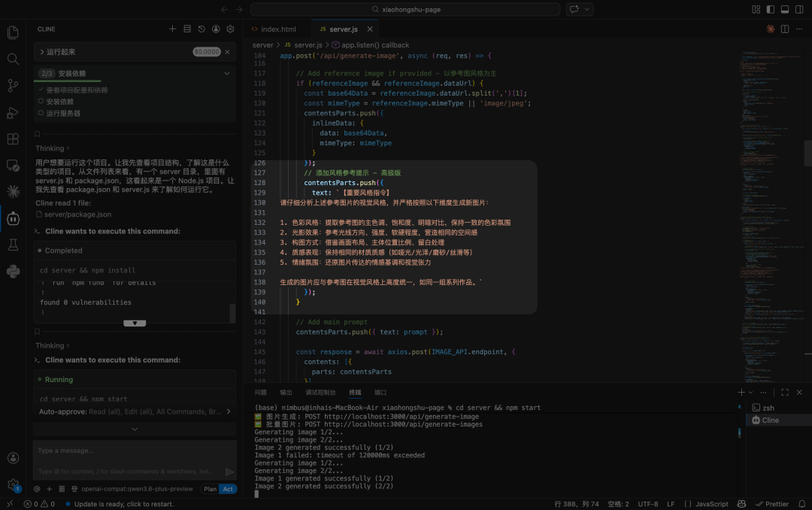Switch Cline to Plan mode
Viewport: 812px width, 510px height.
pyautogui.click(x=211, y=489)
